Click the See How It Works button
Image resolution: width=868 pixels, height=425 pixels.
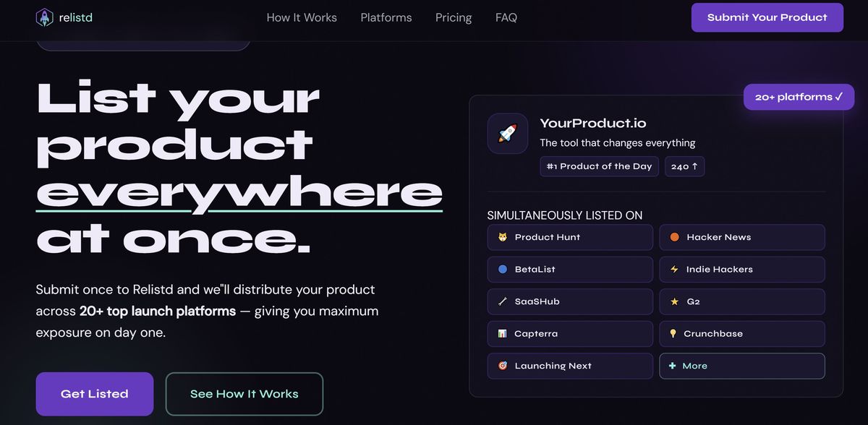pos(244,394)
